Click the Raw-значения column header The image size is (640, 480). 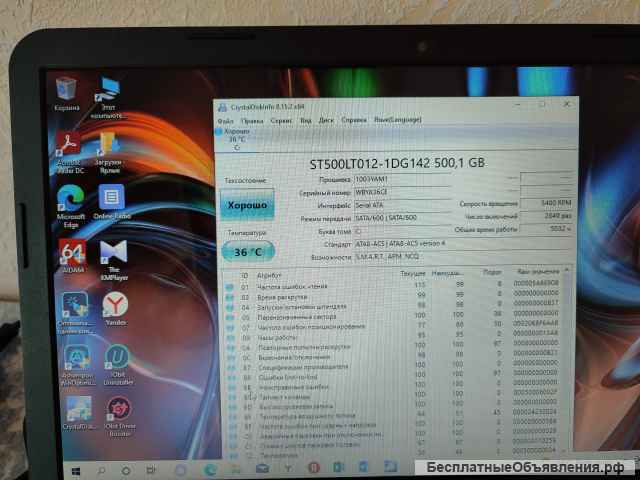pyautogui.click(x=538, y=271)
